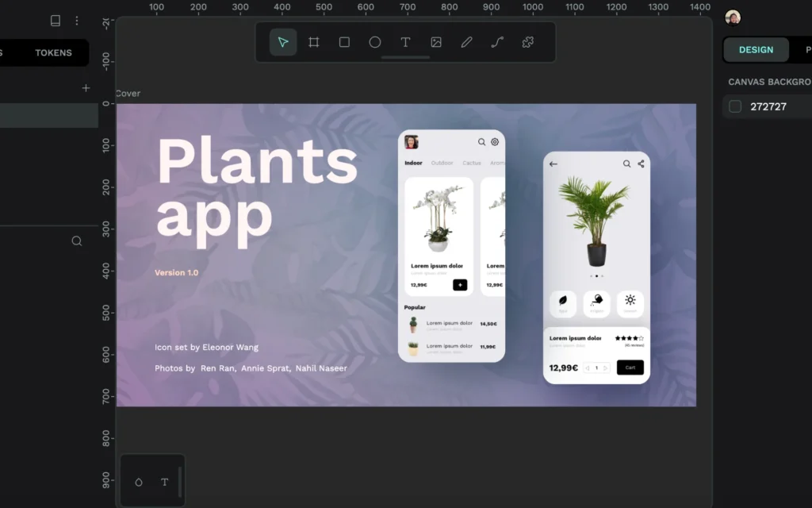The image size is (812, 508).
Task: Click the Image insert tool
Action: point(436,42)
